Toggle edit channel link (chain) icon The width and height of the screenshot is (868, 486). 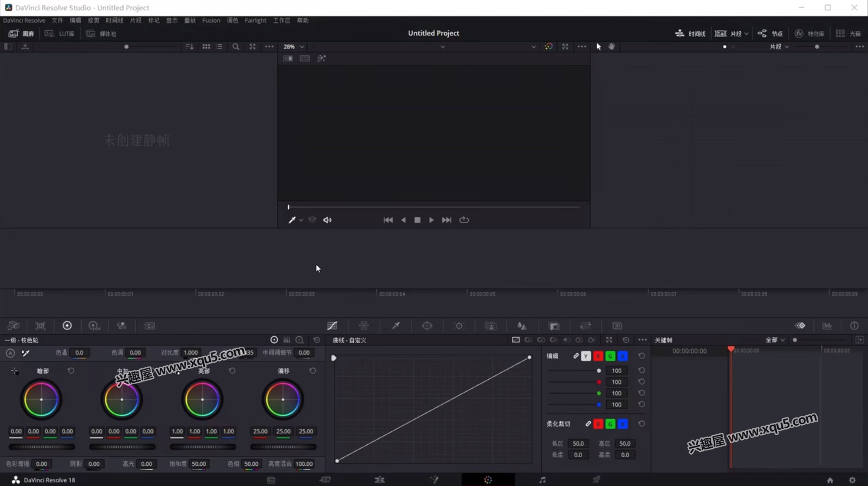(576, 356)
